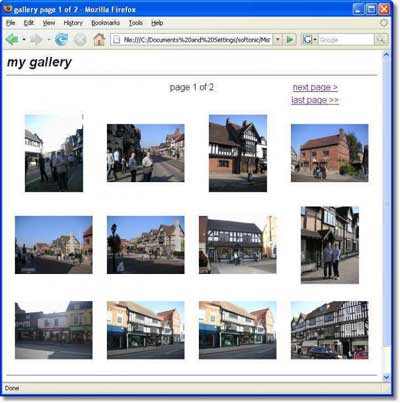Click the Firefox activity throbber icon
This screenshot has height=403, width=400.
point(384,23)
